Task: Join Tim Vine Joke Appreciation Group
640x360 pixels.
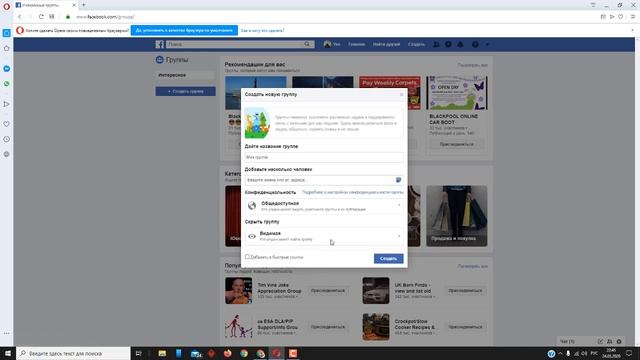Action: [328, 291]
